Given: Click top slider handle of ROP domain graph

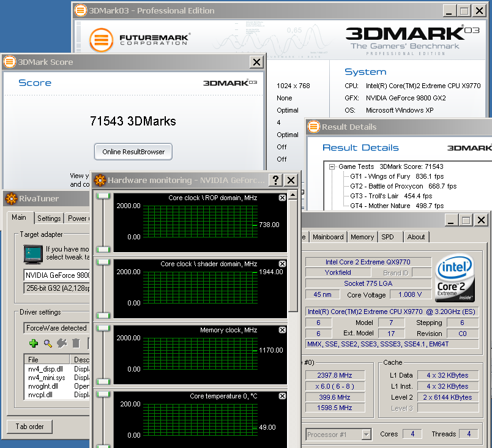Looking at the screenshot, I should (x=103, y=196).
